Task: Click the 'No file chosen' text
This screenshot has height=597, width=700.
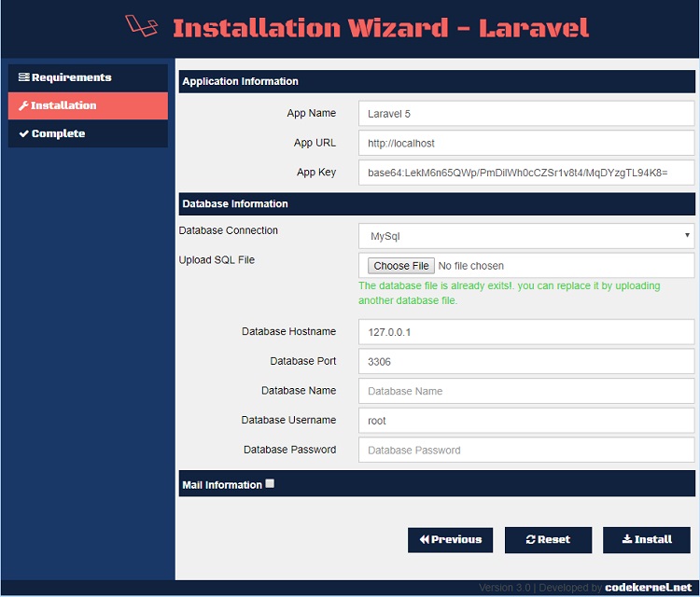Action: click(x=471, y=266)
